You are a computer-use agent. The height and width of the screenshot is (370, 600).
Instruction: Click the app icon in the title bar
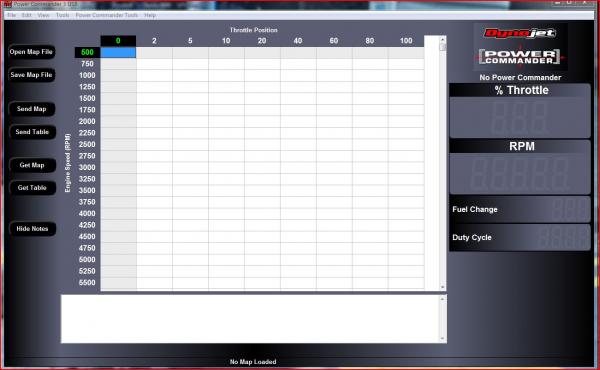7,4
